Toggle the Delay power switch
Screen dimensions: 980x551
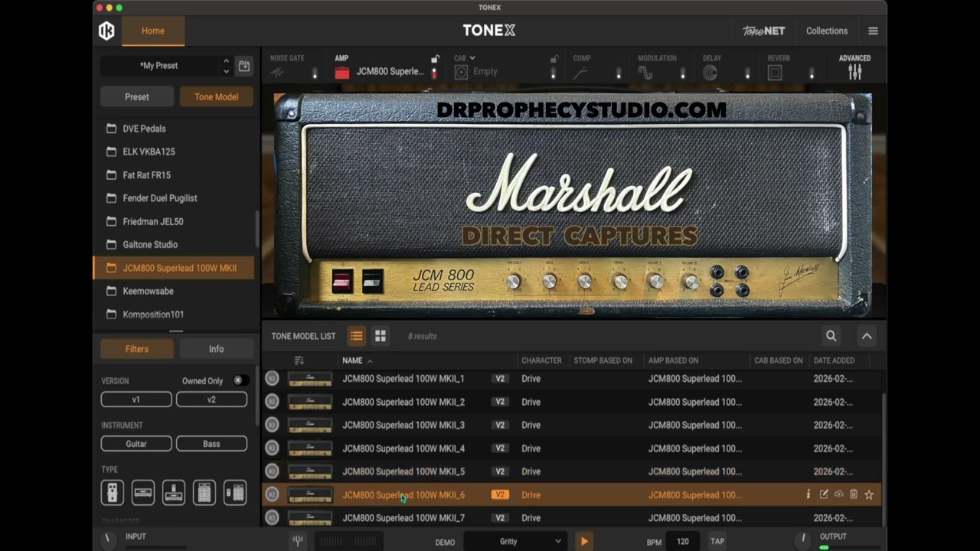tap(747, 73)
